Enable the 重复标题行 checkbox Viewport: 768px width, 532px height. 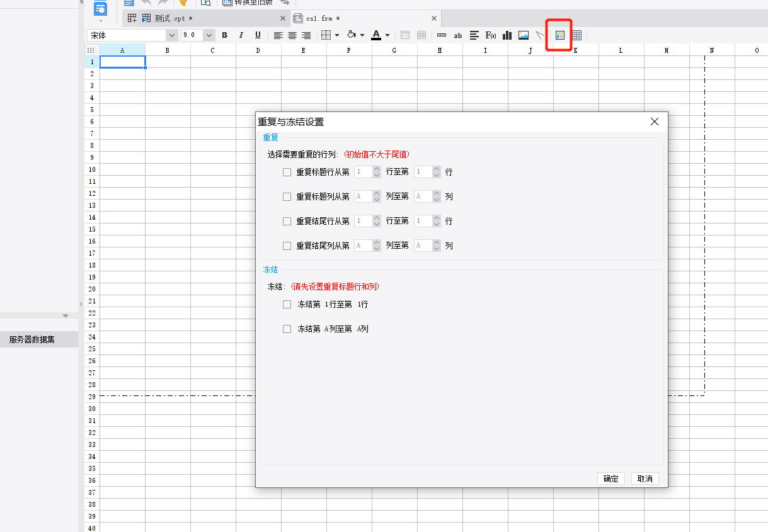point(287,172)
